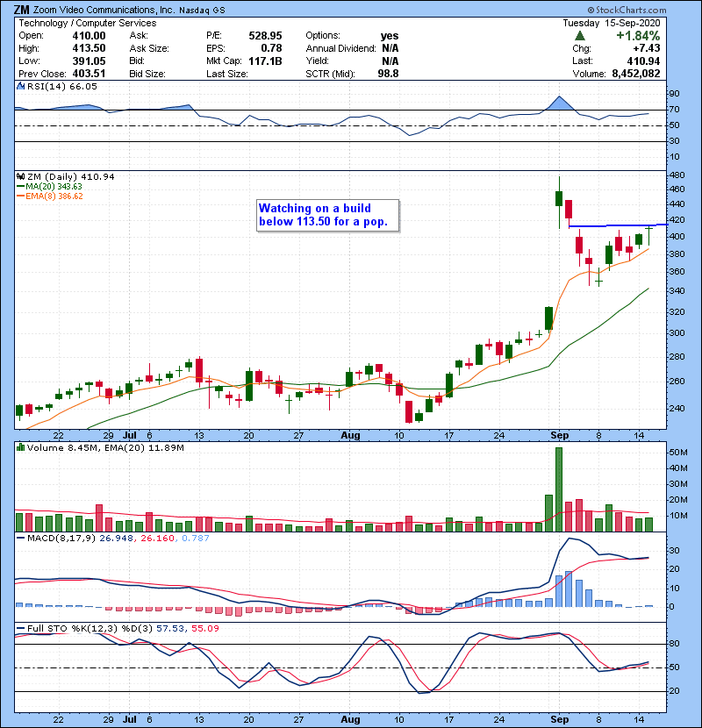Click the date Tuesday 15-Sep-2020
Screen dimensions: 702x728
pyautogui.click(x=612, y=23)
